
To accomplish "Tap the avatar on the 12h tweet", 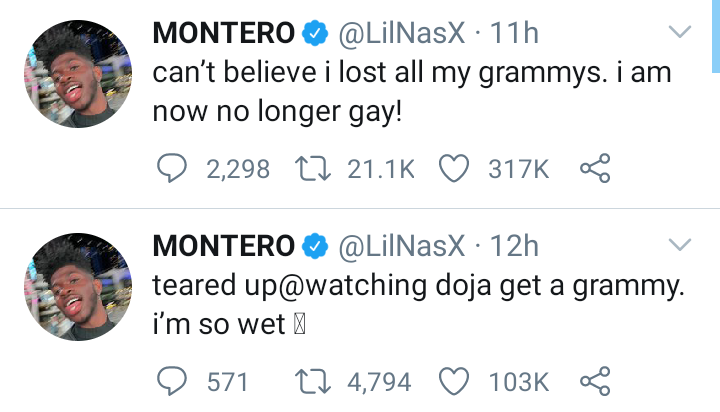I will coord(76,285).
